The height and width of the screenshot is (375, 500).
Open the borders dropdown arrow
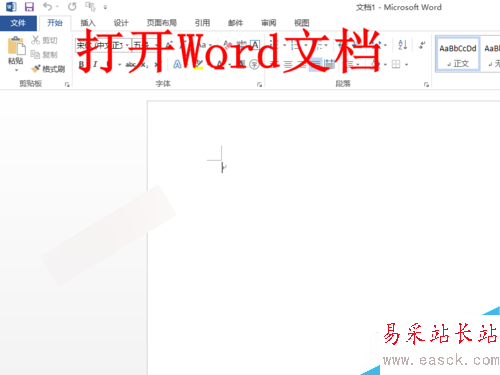click(x=407, y=65)
